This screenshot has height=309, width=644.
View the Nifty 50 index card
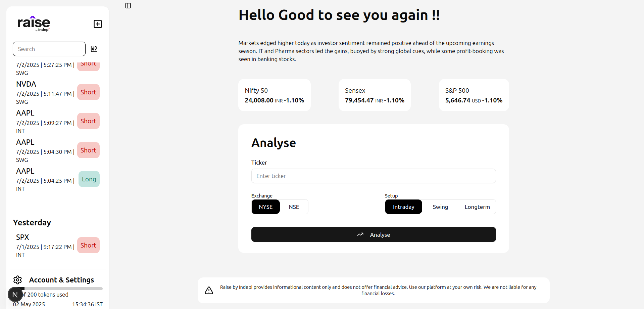coord(274,95)
